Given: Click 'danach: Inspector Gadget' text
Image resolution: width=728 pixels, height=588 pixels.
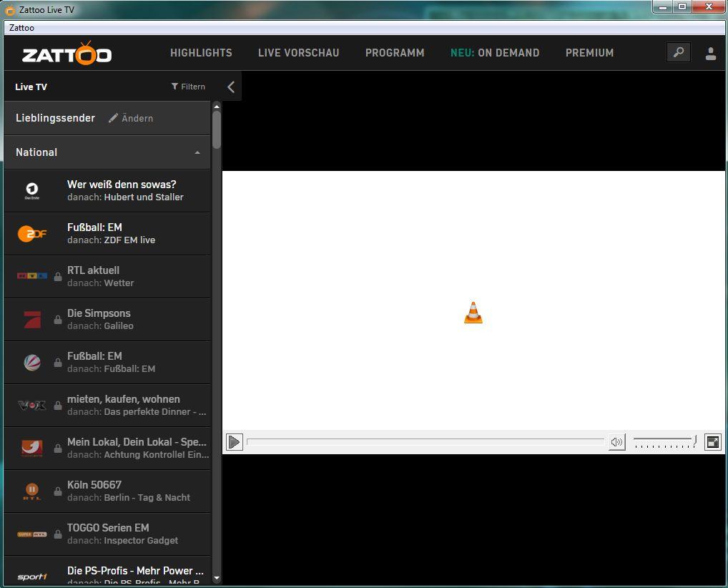Looking at the screenshot, I should click(x=122, y=540).
